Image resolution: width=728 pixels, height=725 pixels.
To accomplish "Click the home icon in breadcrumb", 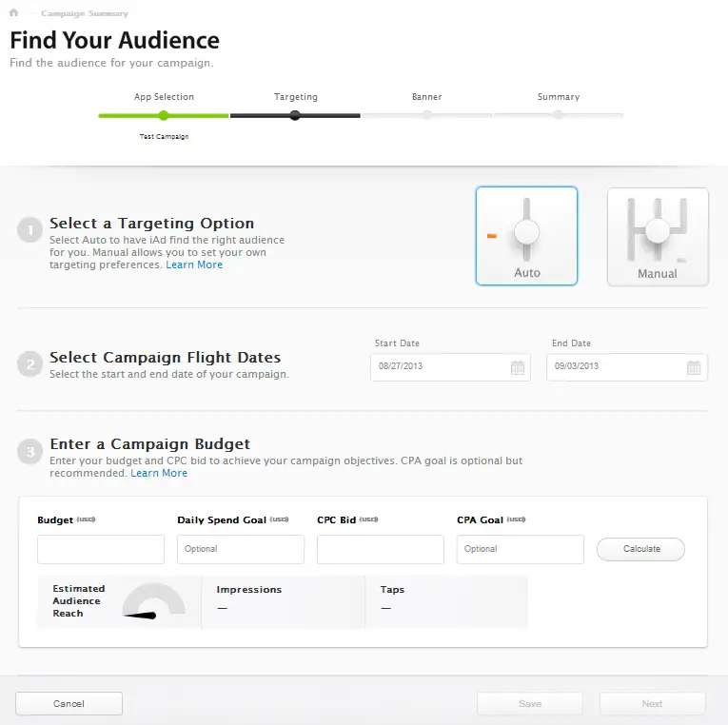I will (x=14, y=13).
